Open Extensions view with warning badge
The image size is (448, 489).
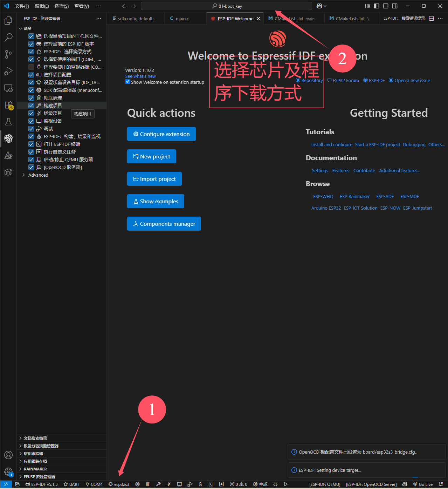tap(8, 105)
